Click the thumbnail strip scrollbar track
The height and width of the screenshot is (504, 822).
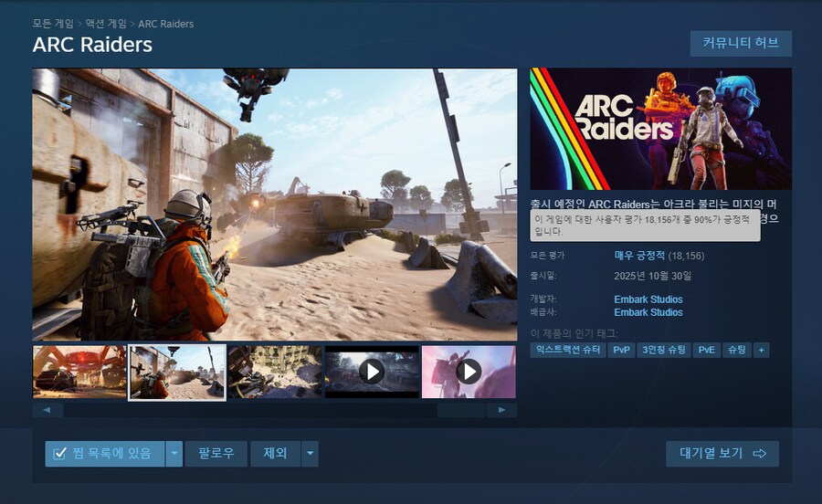(274, 411)
